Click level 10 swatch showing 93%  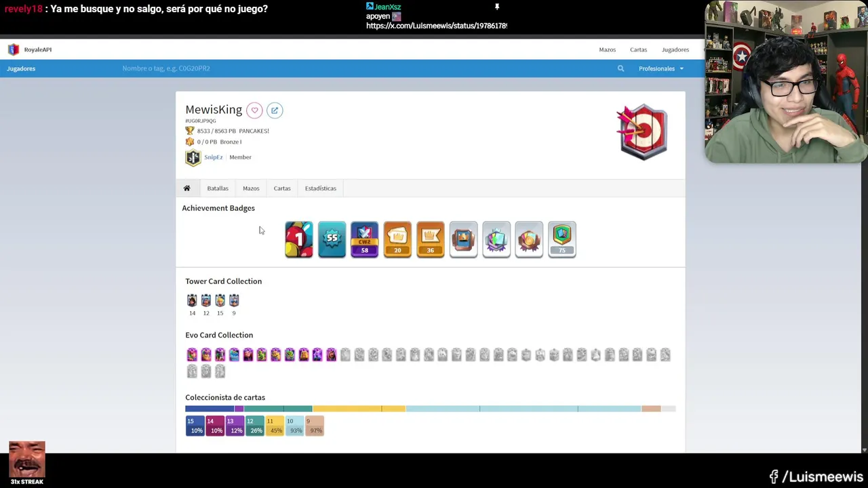(x=295, y=426)
